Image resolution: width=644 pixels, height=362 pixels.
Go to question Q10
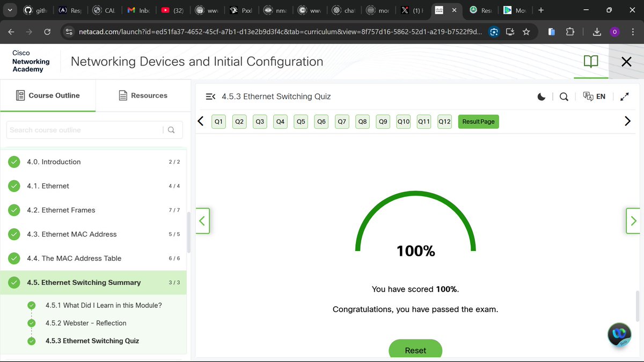point(404,122)
